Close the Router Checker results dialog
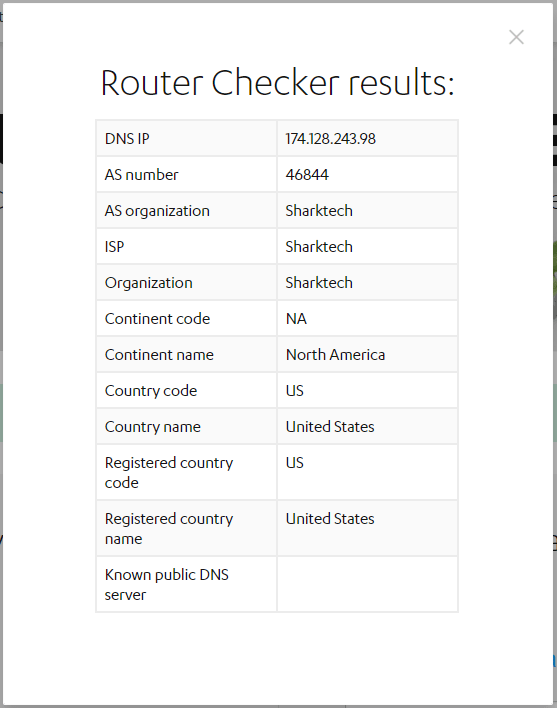Screen dimensions: 557x708 pos(516,37)
